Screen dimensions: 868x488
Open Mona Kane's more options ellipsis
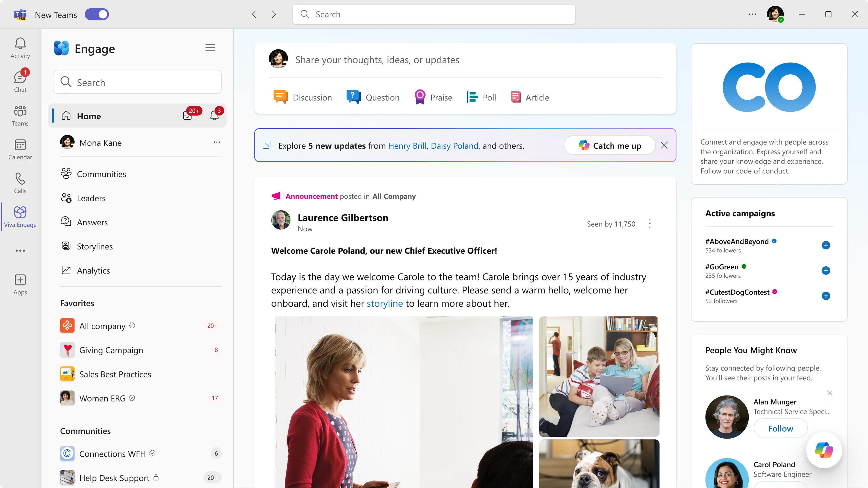point(217,142)
